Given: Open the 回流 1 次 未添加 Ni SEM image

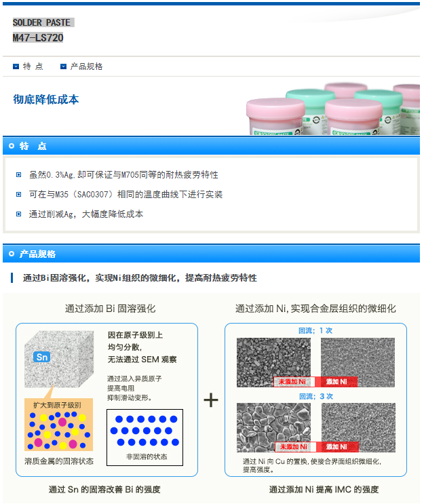Looking at the screenshot, I should pos(274,362).
